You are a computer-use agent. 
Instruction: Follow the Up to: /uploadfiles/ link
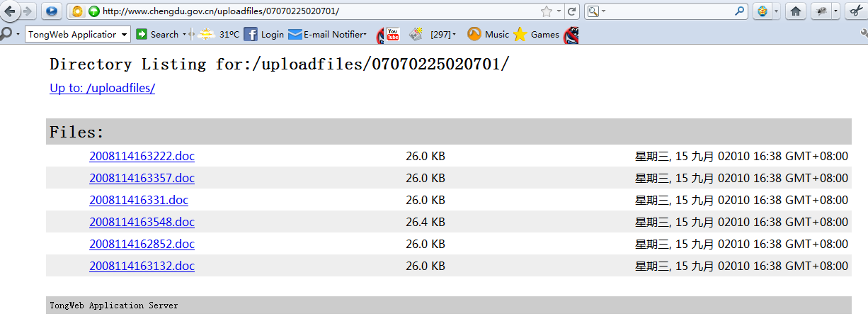tap(102, 88)
